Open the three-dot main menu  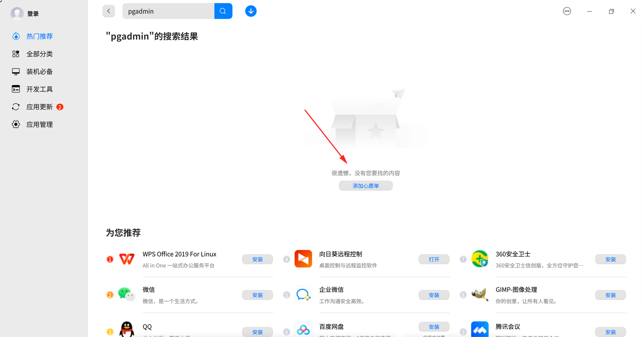(567, 11)
